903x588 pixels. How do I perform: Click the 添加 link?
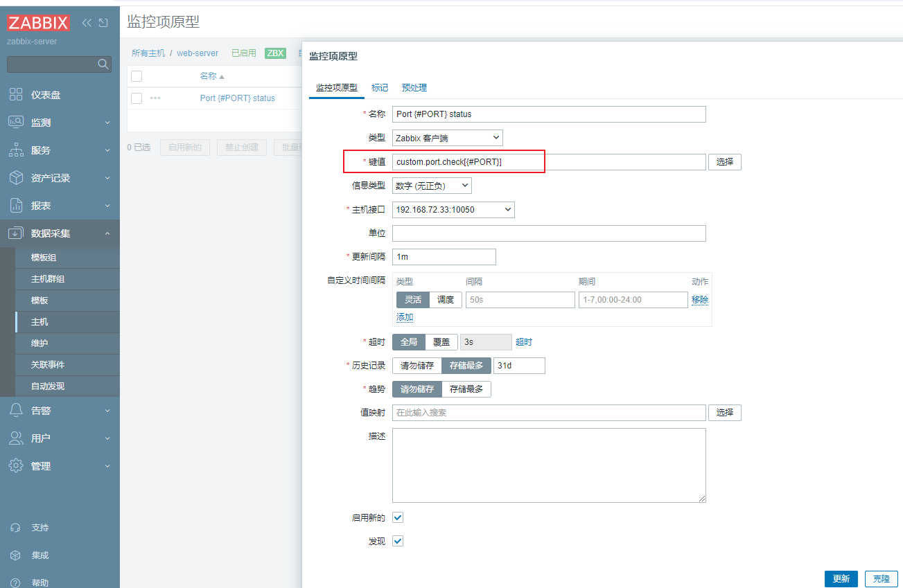point(405,317)
